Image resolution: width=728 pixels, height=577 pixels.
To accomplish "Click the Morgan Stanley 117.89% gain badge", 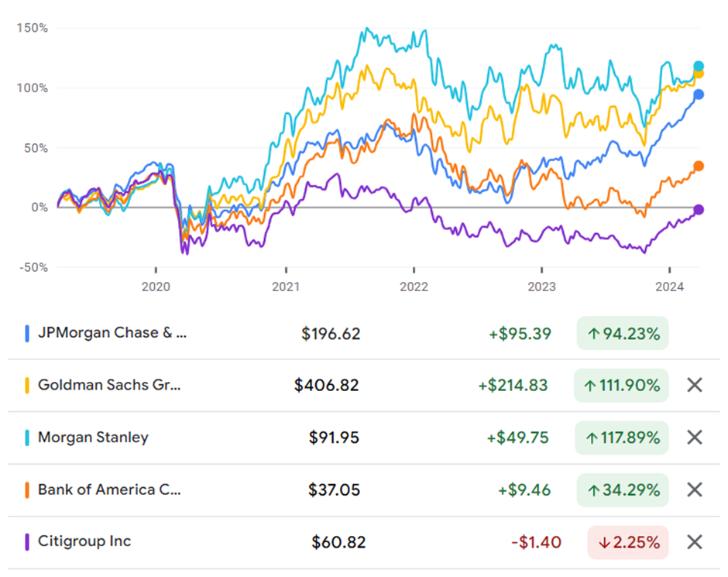I will click(x=621, y=438).
